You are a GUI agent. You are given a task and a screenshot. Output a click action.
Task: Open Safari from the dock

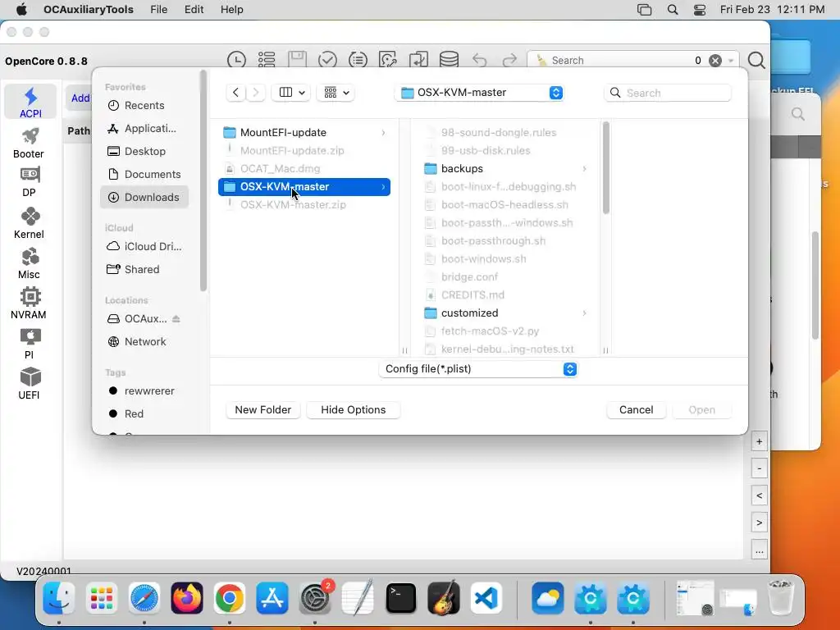144,598
